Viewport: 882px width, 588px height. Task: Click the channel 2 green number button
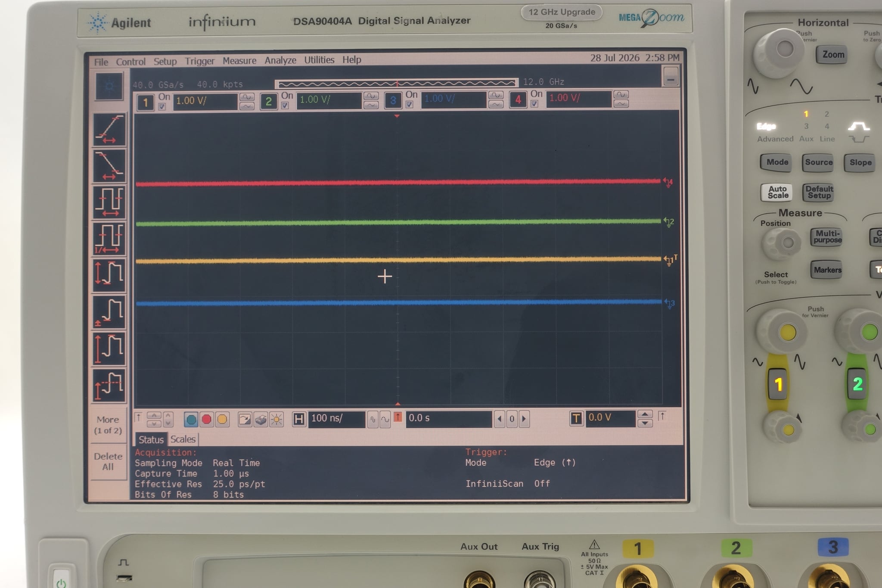click(268, 101)
